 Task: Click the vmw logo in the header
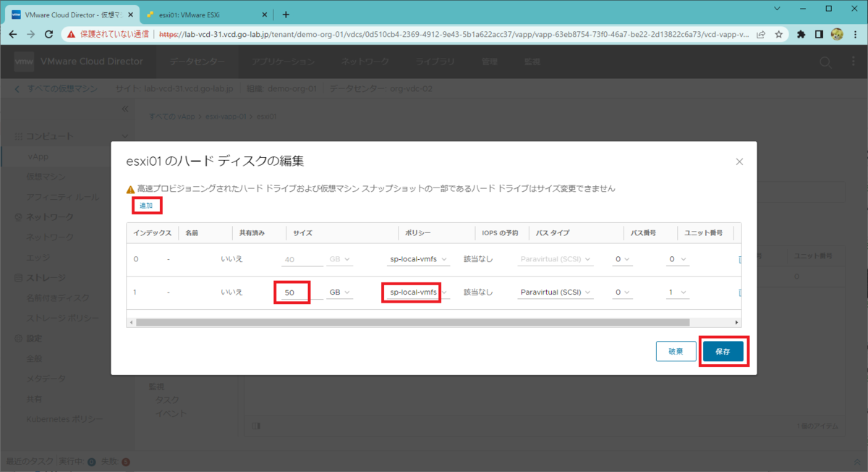point(24,62)
